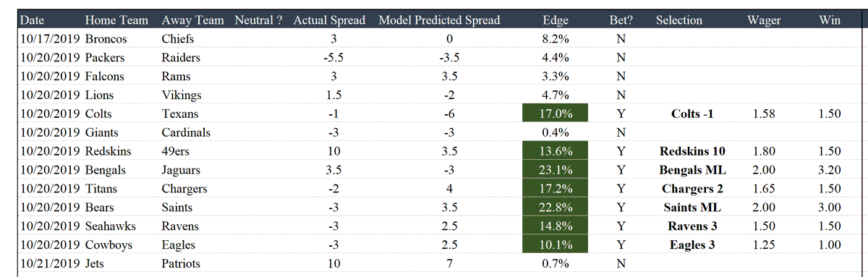Click the Vikings away team cell
868x277 pixels.
[x=182, y=95]
